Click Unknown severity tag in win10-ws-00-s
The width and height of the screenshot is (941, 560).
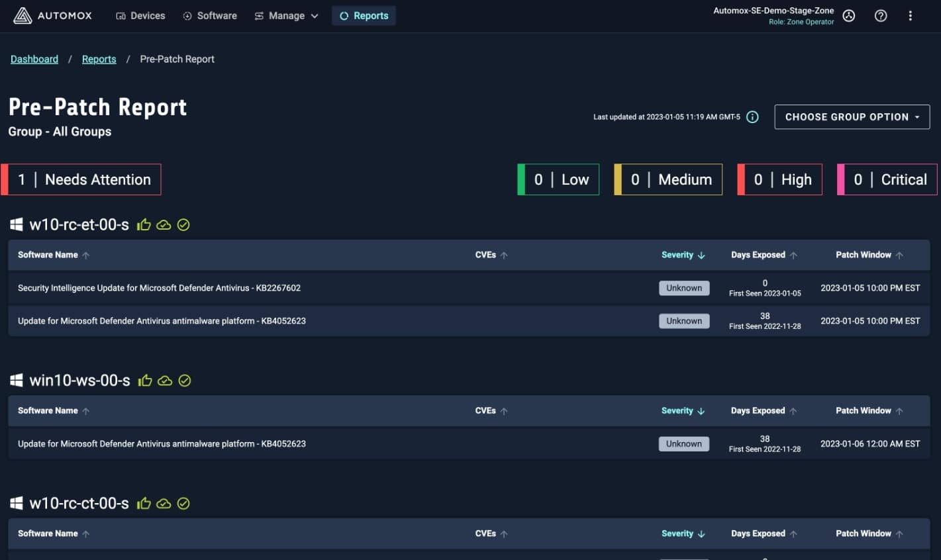click(x=684, y=443)
